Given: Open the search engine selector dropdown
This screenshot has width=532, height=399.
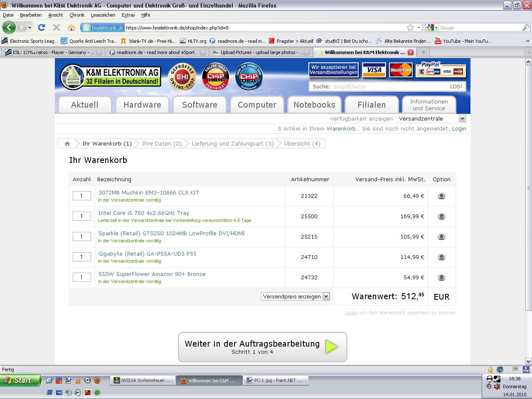Looking at the screenshot, I should [x=431, y=27].
